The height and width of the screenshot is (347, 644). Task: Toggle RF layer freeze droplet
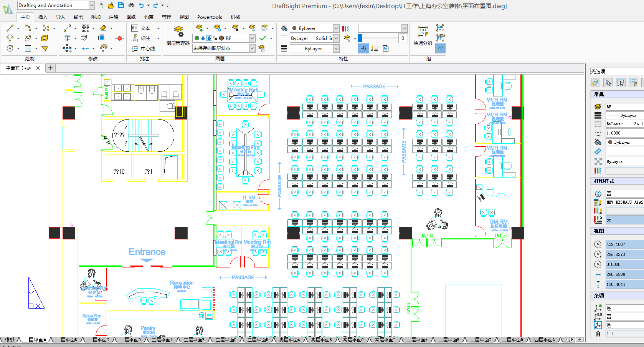(x=203, y=38)
